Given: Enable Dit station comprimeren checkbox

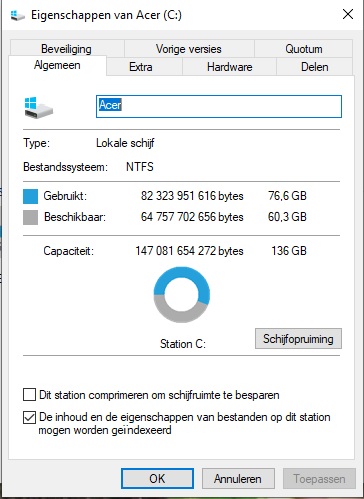Looking at the screenshot, I should click(x=29, y=395).
